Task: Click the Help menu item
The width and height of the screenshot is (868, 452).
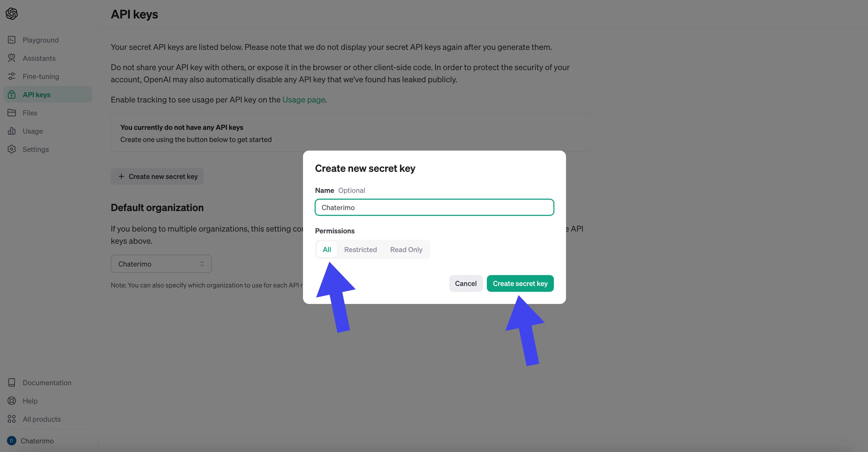Action: click(x=30, y=401)
